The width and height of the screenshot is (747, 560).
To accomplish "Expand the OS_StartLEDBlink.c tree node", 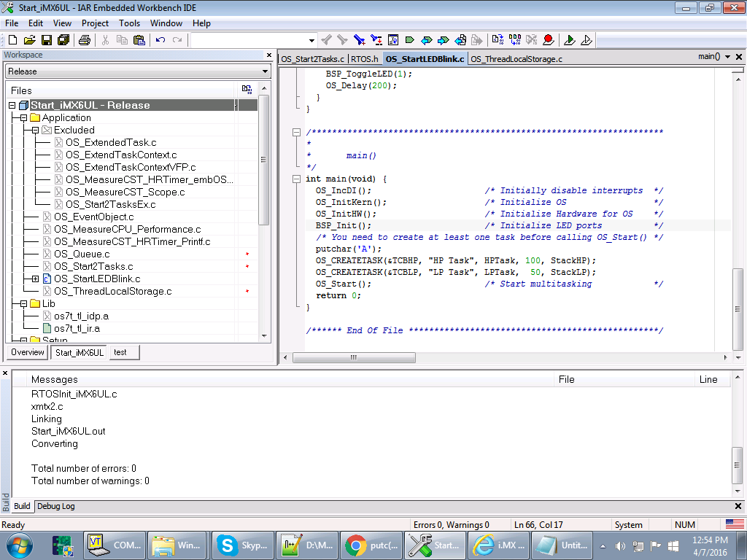I will pyautogui.click(x=35, y=279).
